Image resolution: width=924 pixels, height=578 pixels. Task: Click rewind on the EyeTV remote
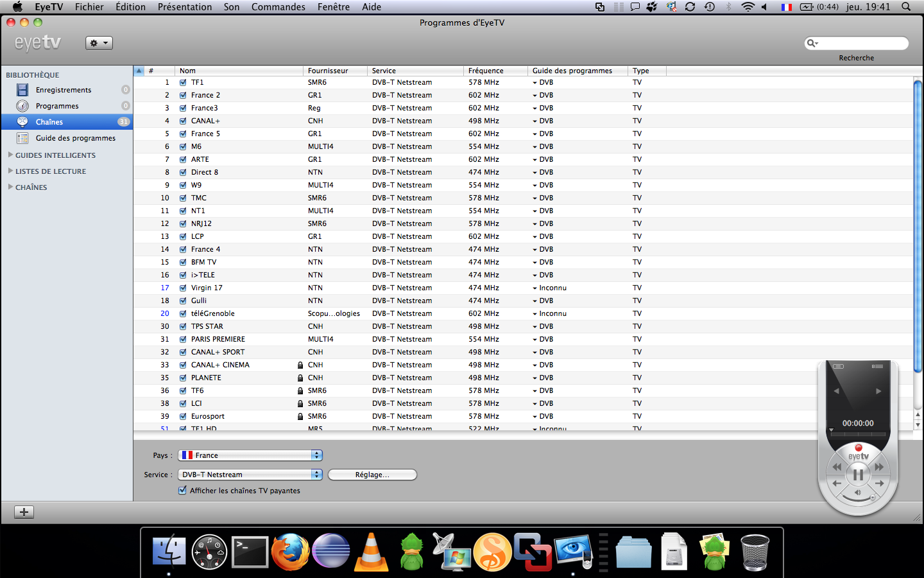click(x=837, y=467)
